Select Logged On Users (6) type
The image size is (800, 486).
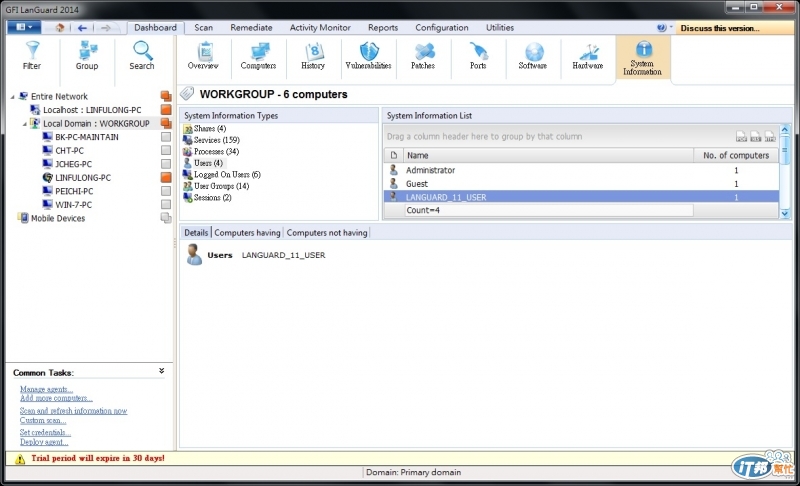pos(227,174)
